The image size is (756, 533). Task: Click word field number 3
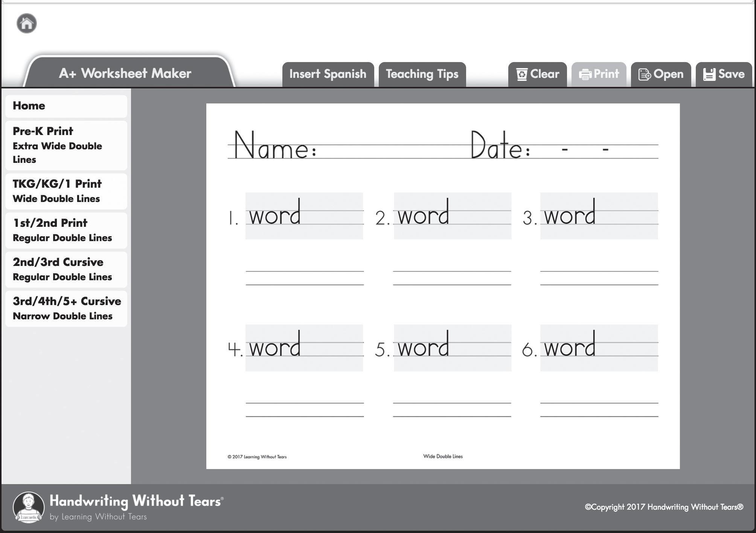(599, 216)
